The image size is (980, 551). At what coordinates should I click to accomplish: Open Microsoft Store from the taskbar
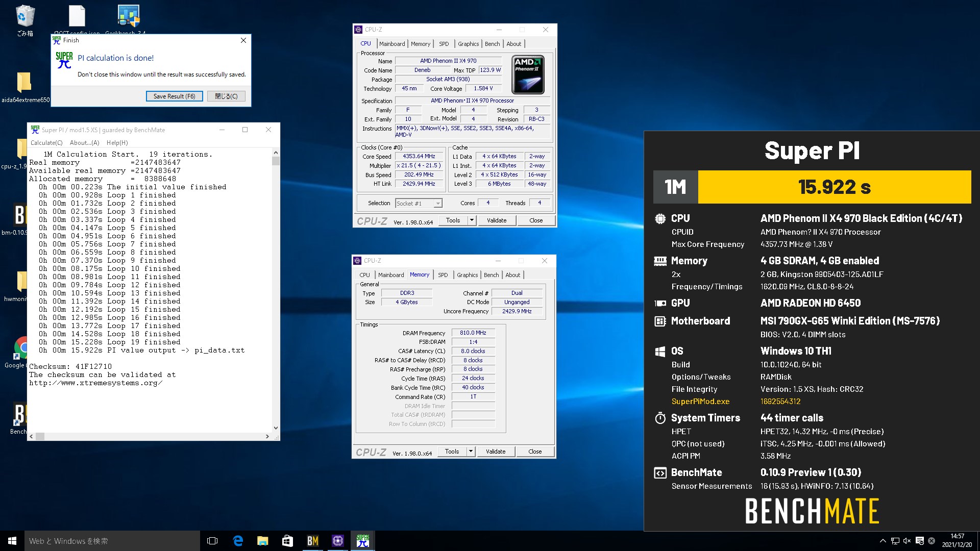click(x=287, y=541)
